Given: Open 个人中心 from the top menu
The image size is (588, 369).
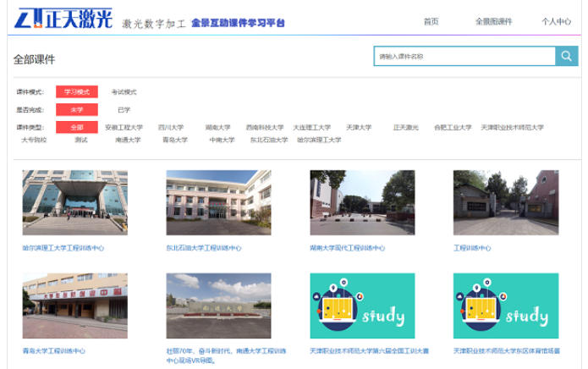Looking at the screenshot, I should 556,22.
